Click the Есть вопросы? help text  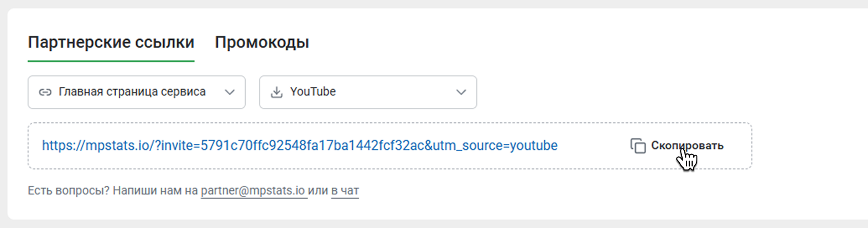(68, 191)
